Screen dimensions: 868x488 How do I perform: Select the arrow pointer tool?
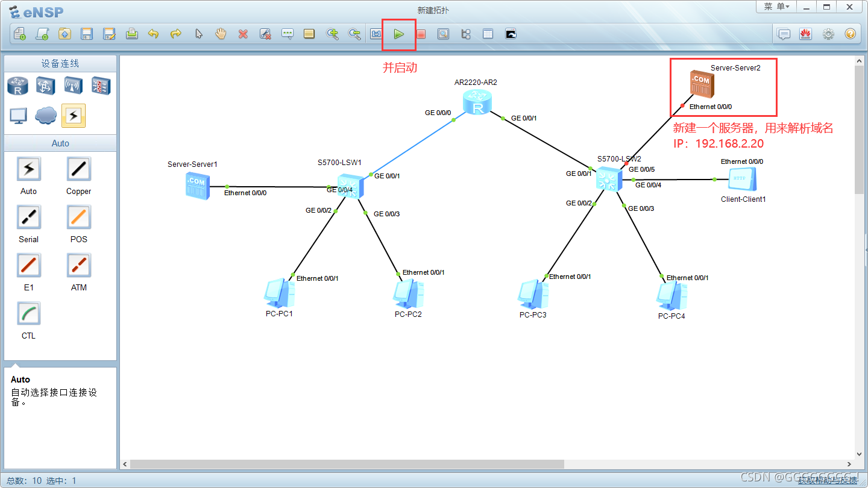point(198,34)
